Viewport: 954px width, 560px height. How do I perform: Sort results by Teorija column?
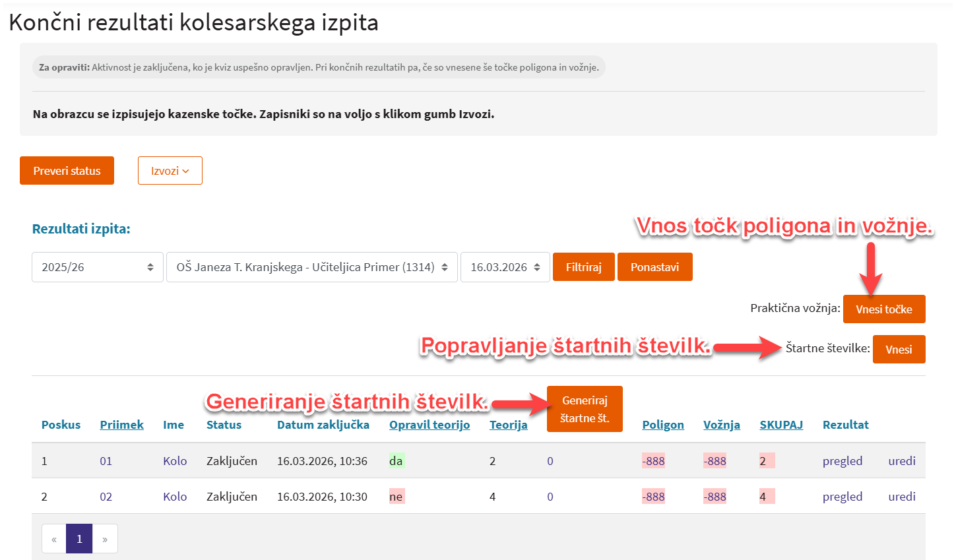pyautogui.click(x=508, y=425)
